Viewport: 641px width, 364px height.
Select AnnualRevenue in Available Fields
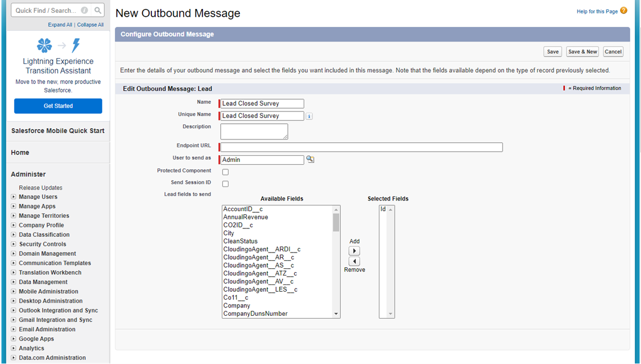click(245, 217)
